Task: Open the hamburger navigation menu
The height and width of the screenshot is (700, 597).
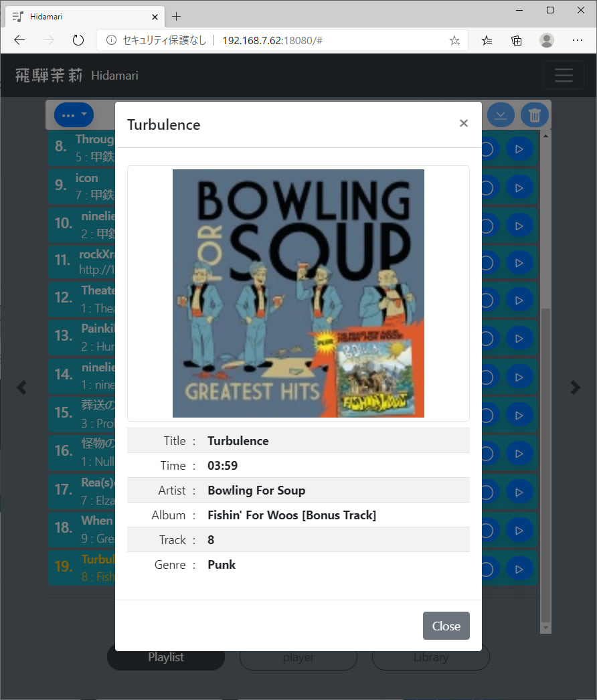Action: 564,75
